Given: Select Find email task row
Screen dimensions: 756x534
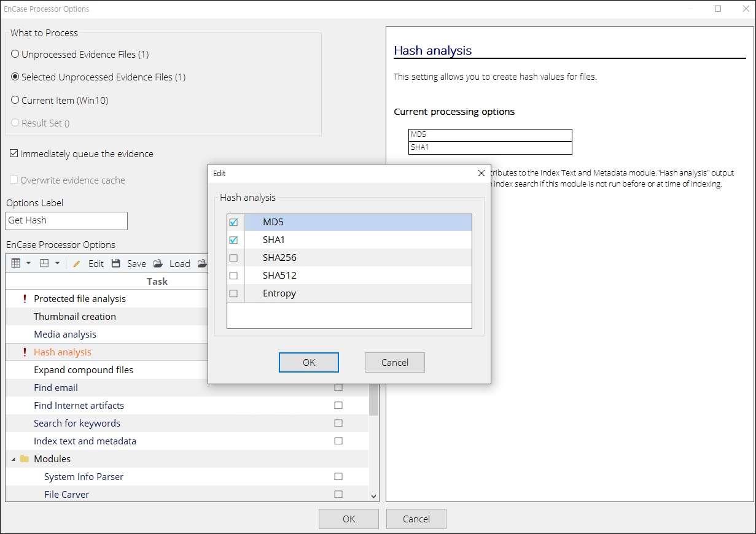Looking at the screenshot, I should [187, 388].
